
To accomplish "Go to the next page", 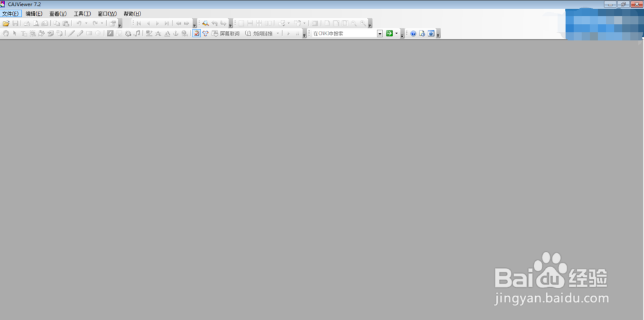I will tap(157, 23).
